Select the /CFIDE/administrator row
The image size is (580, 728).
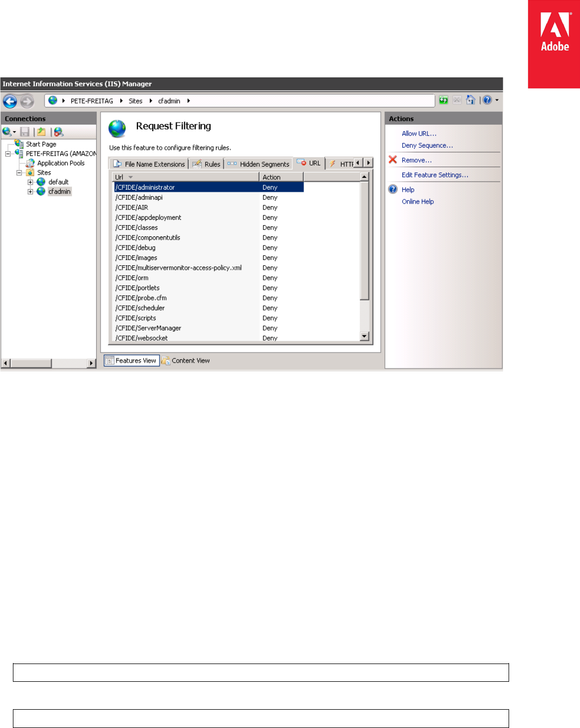(x=208, y=188)
